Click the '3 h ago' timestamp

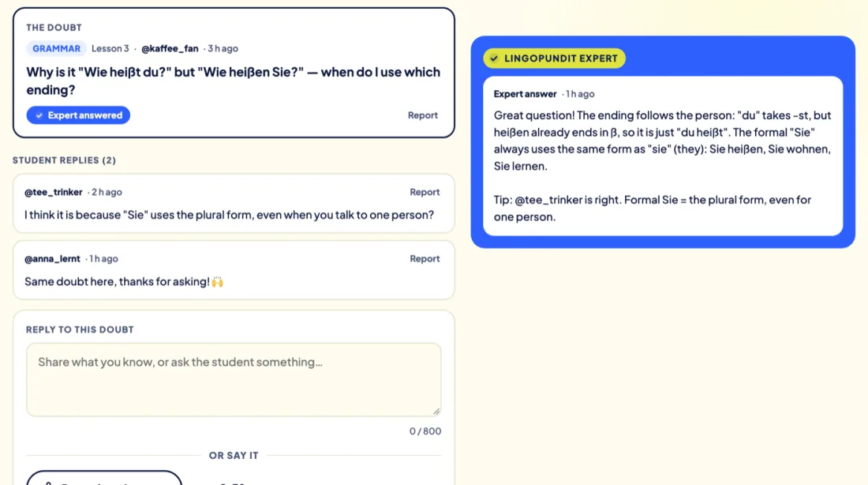pyautogui.click(x=223, y=48)
